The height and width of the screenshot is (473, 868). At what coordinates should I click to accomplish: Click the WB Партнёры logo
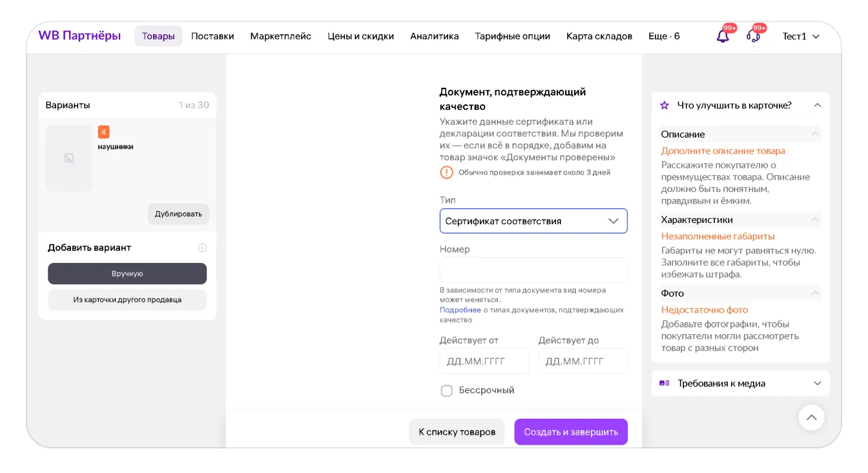79,36
